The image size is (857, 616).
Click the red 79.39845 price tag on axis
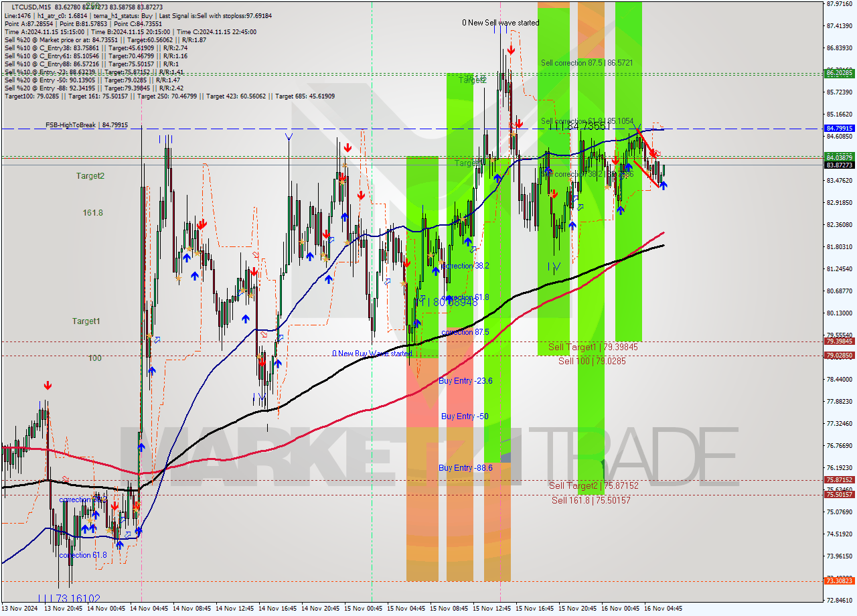click(839, 341)
